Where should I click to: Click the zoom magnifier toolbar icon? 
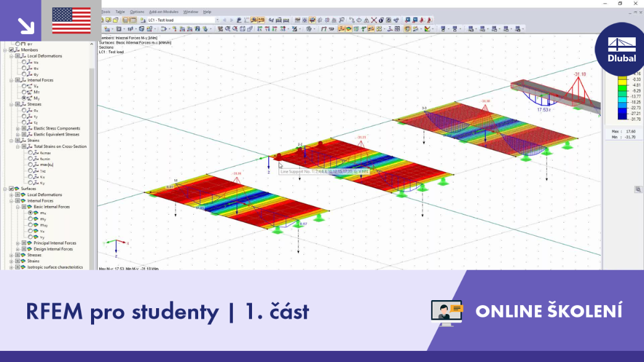[227, 29]
